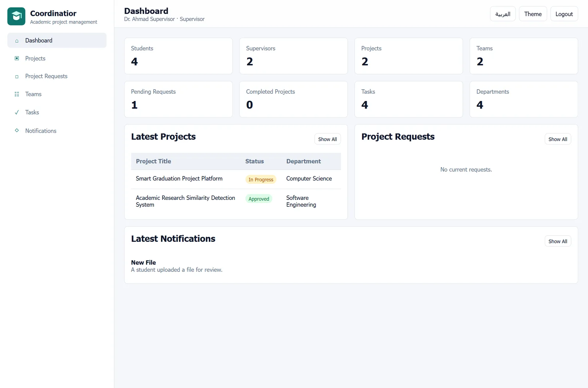The width and height of the screenshot is (588, 388).
Task: Click the Projects square icon in sidebar
Action: point(17,58)
